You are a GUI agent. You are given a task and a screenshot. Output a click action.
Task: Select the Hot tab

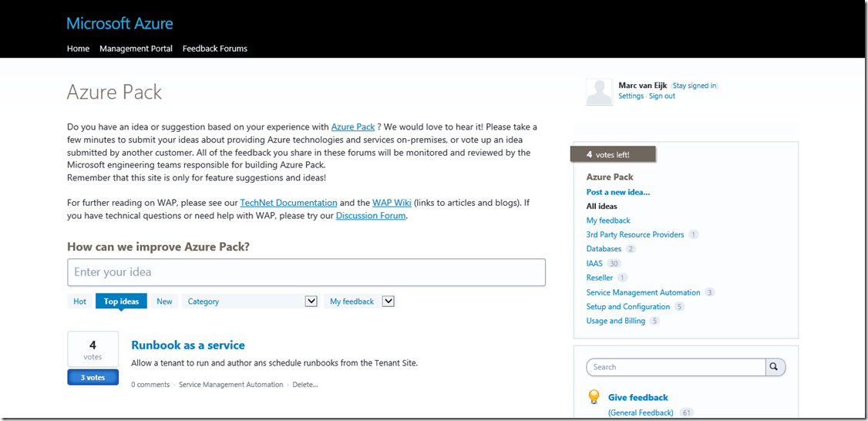click(79, 301)
